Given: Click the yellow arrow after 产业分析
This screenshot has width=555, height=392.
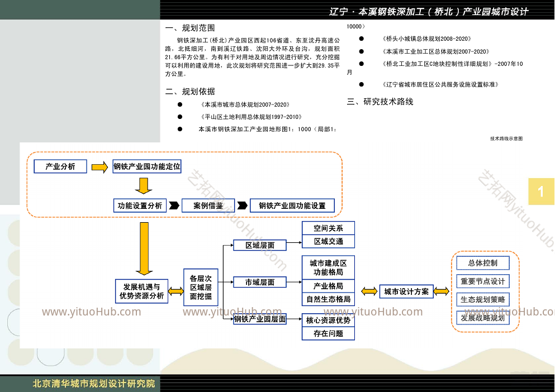Looking at the screenshot, I should [99, 167].
